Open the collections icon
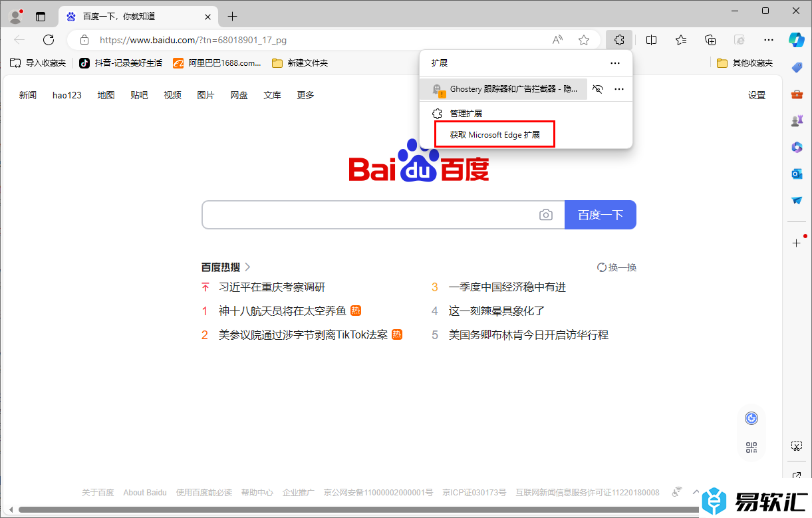This screenshot has width=812, height=518. (x=710, y=40)
